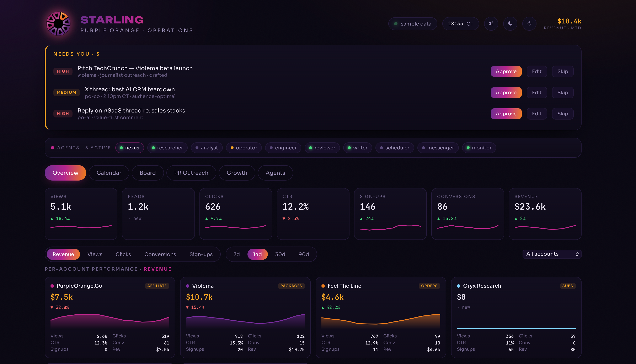Select the reviewer agent chip
Image resolution: width=636 pixels, height=364 pixels.
(322, 148)
